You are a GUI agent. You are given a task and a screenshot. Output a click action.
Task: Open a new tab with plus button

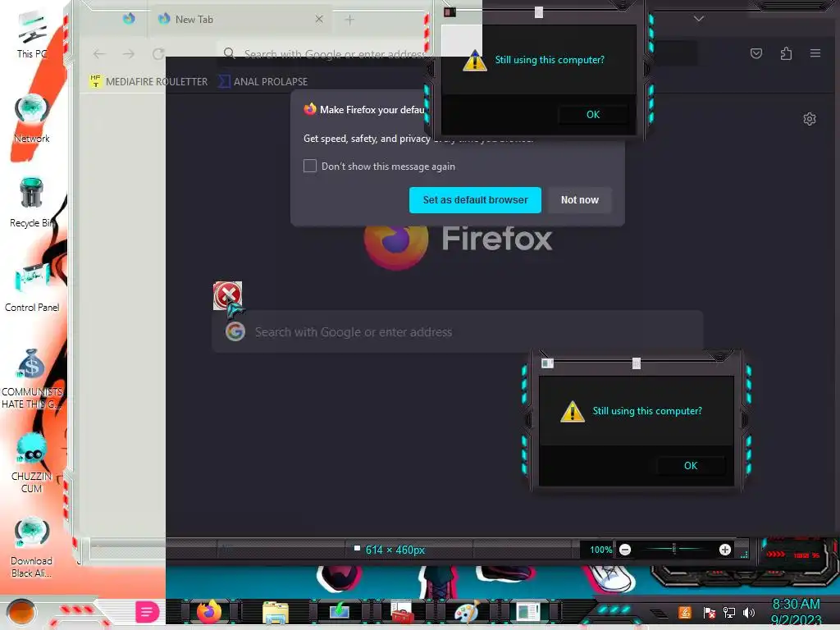(x=349, y=20)
